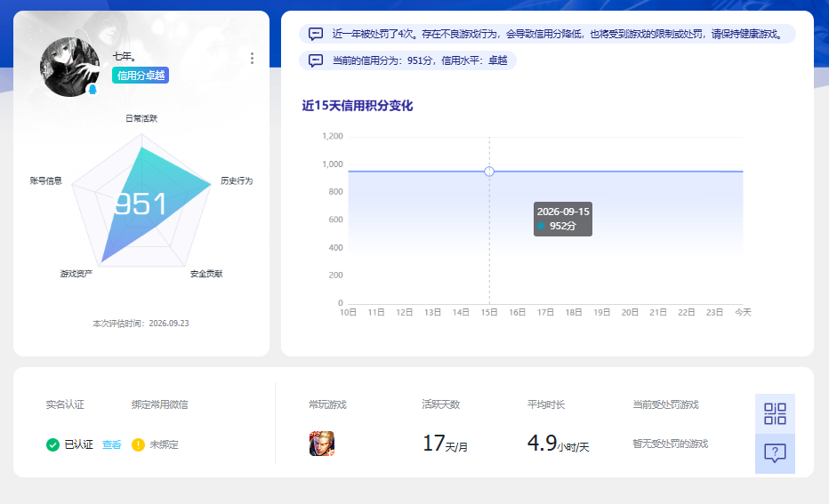Click the 1,200 y-axis label
Viewport: 829px width, 504px height.
pos(333,136)
